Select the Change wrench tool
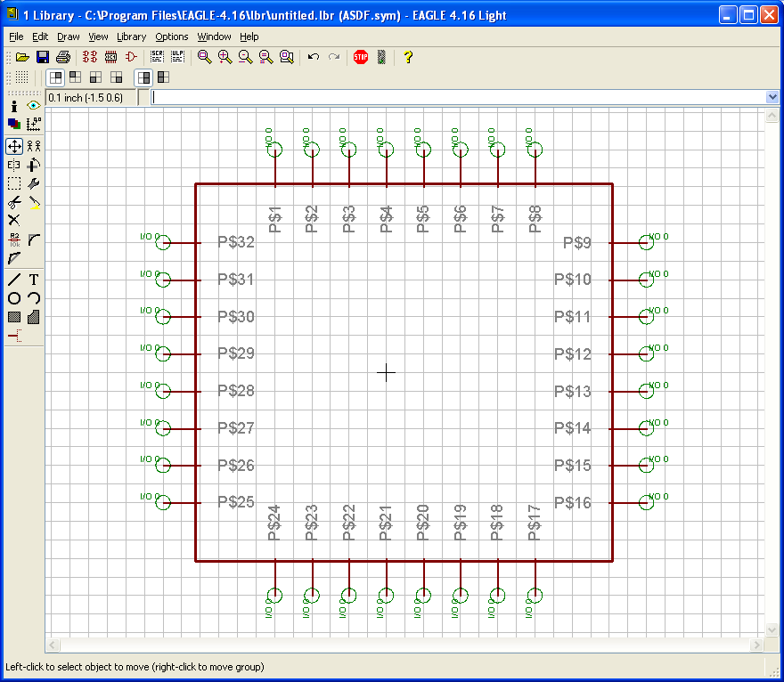Viewport: 784px width, 682px height. (34, 184)
